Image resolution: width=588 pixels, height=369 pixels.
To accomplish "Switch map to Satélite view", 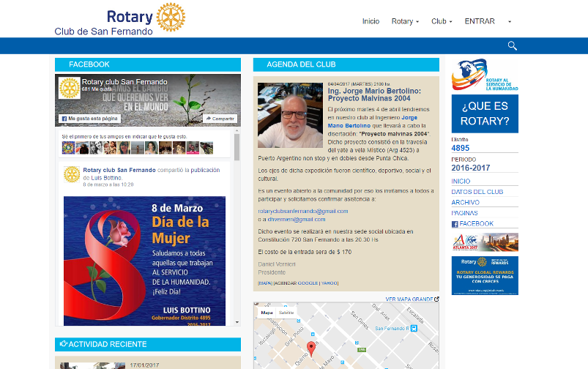I will point(286,313).
